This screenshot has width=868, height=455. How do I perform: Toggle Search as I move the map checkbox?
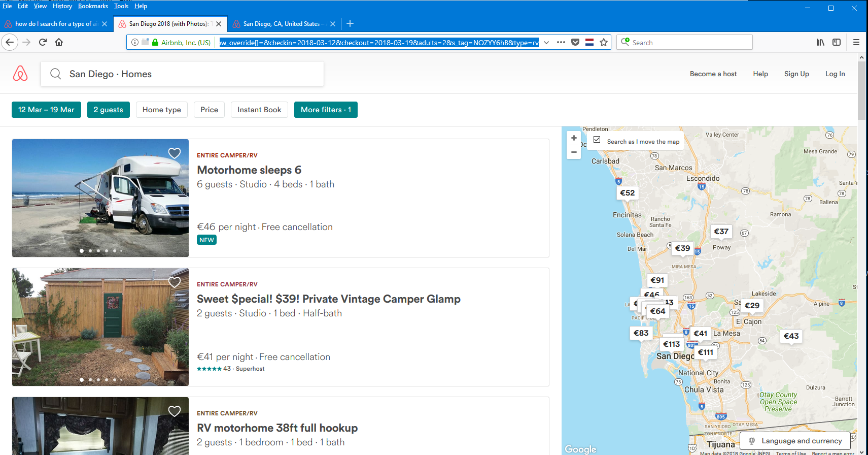point(597,140)
